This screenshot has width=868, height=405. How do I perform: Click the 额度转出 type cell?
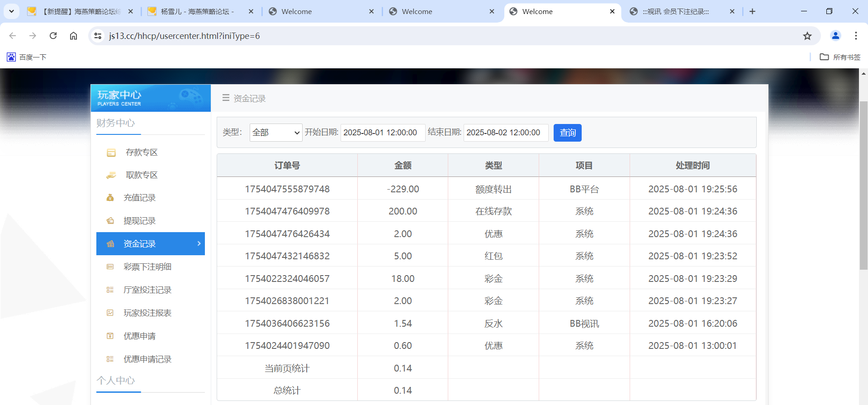(x=493, y=189)
